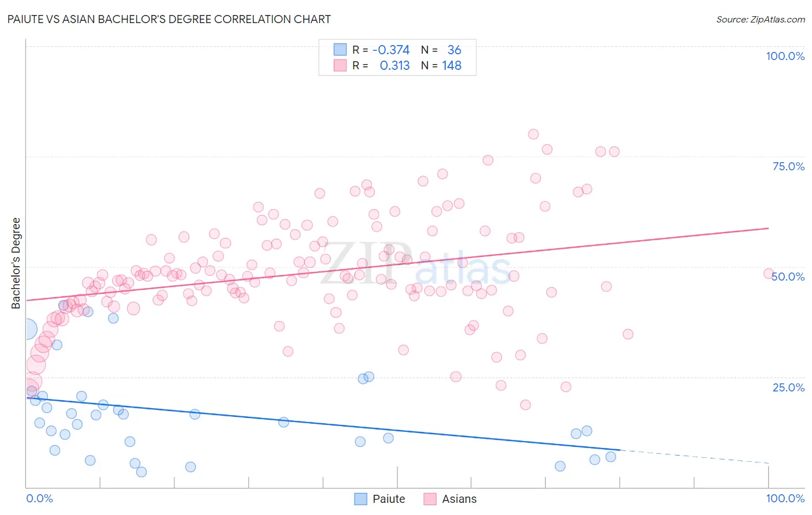812x515 pixels.
Task: Select the Paiute legend label
Action: pyautogui.click(x=389, y=499)
